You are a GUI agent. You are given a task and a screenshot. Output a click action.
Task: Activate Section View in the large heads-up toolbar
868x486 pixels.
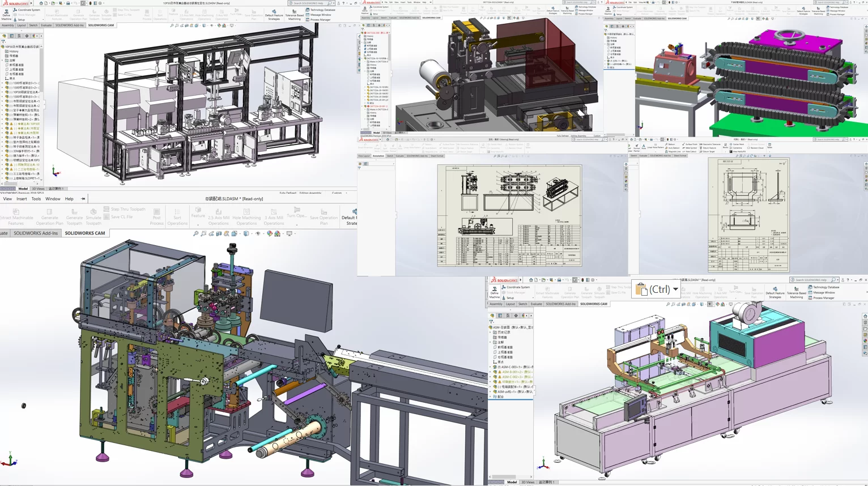point(219,233)
